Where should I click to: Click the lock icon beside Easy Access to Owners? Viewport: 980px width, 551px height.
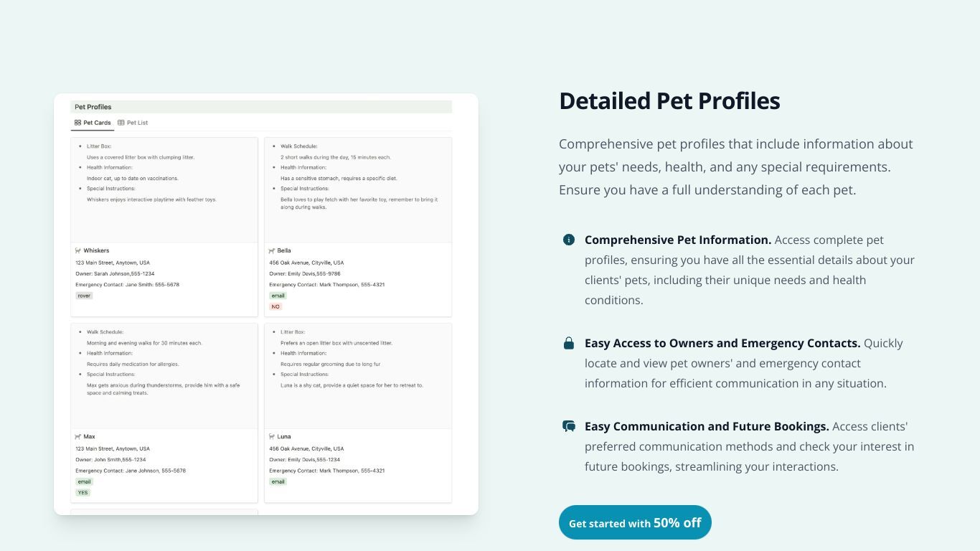[569, 343]
